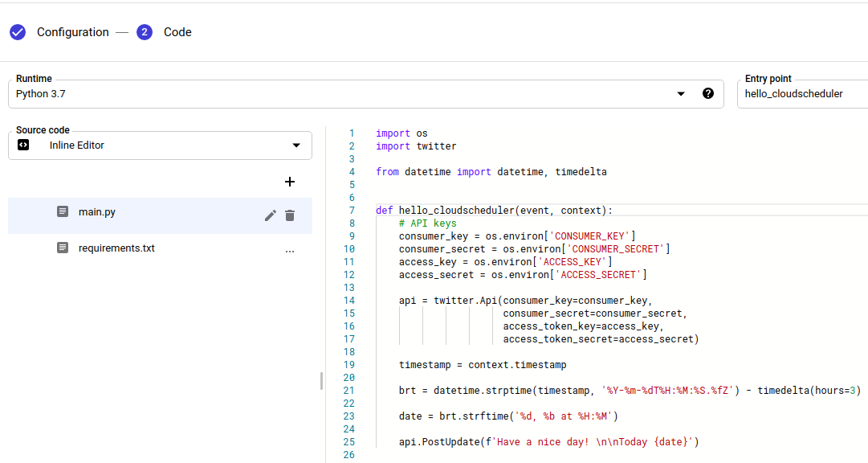Open runtime help via question mark icon
The width and height of the screenshot is (868, 463).
[707, 93]
